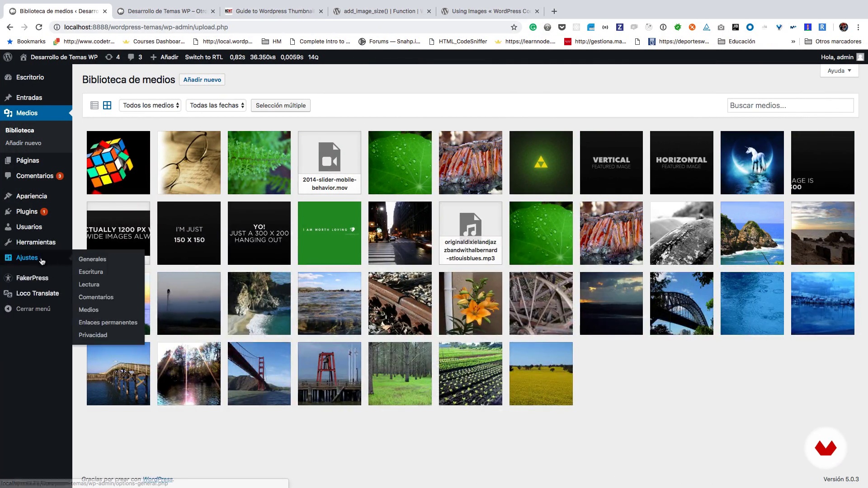Open Chrome three-dot menu

point(858,27)
